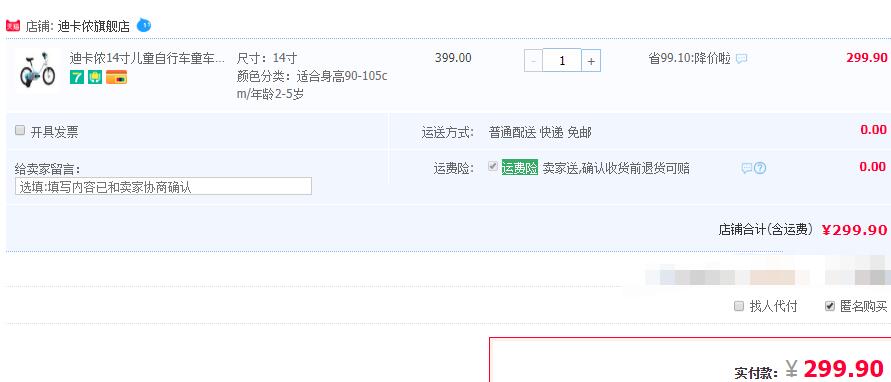Click 卖家送,确认收货前退货可赔 description text
This screenshot has height=382, width=891.
616,168
